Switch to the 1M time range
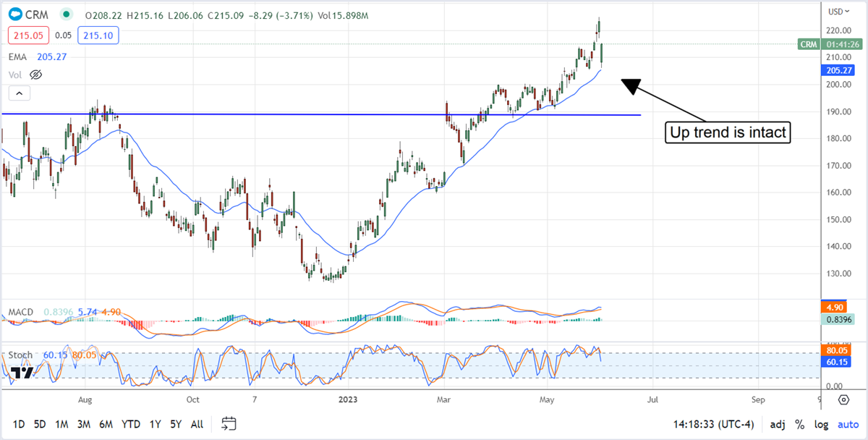 [x=62, y=423]
